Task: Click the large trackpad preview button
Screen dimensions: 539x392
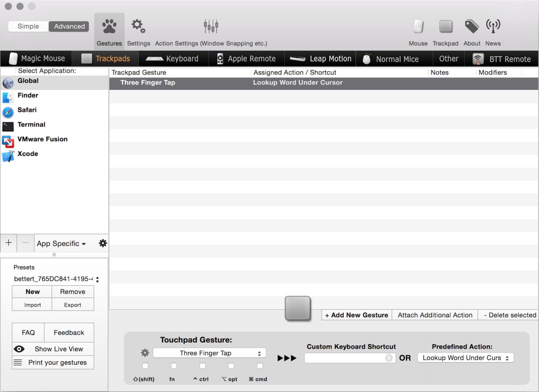Action: tap(298, 309)
